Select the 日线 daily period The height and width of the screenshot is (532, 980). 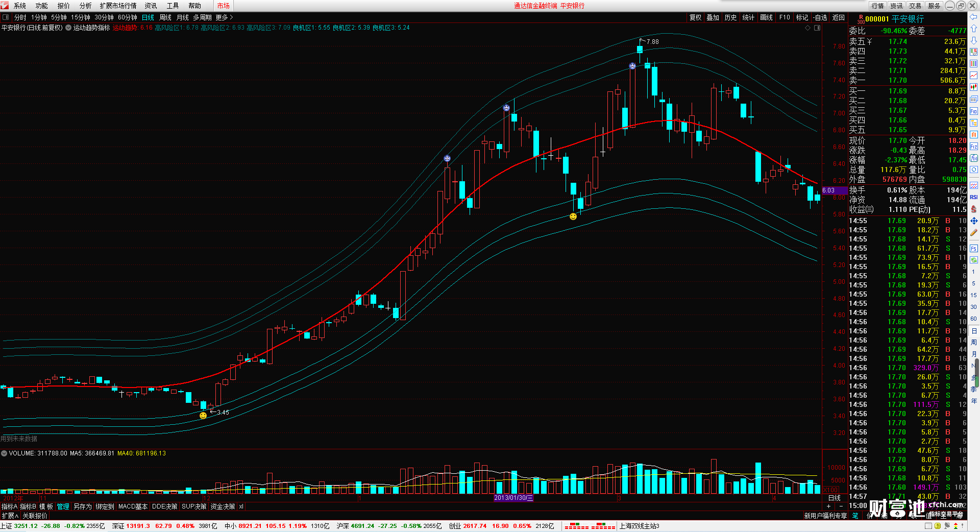pos(148,17)
